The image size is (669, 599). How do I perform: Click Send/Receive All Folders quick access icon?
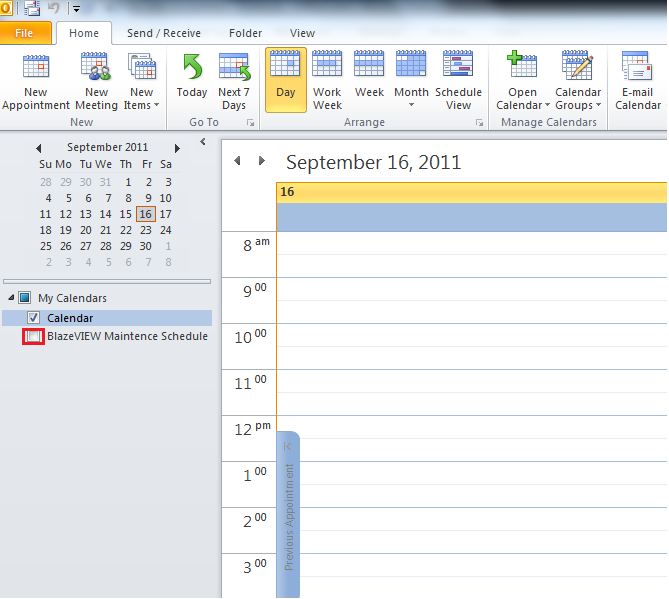(32, 8)
